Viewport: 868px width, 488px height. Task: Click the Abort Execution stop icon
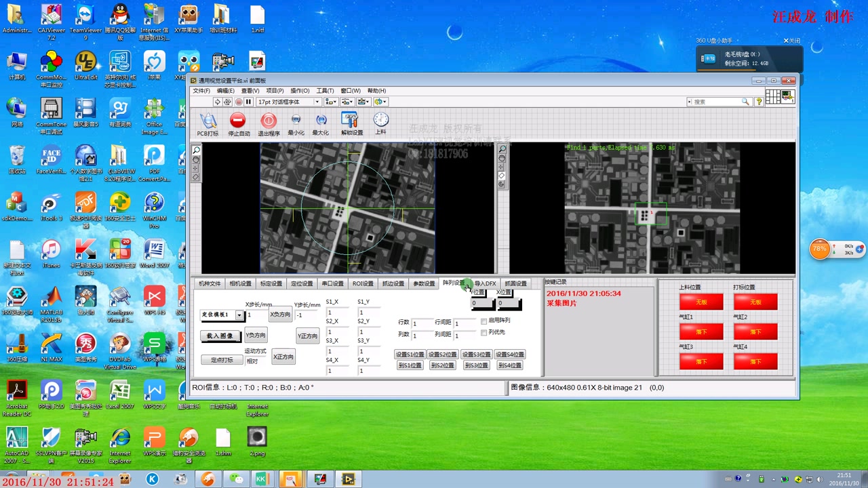238,102
